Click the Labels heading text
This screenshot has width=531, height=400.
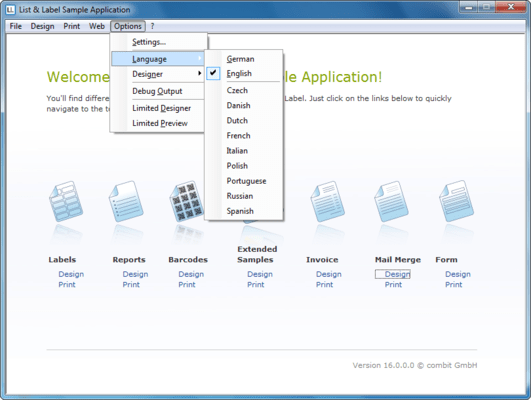click(62, 260)
